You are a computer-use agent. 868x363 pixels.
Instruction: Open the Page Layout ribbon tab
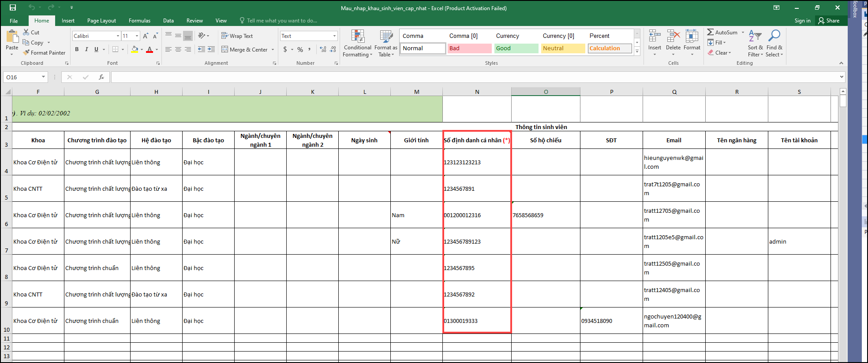[x=101, y=21]
